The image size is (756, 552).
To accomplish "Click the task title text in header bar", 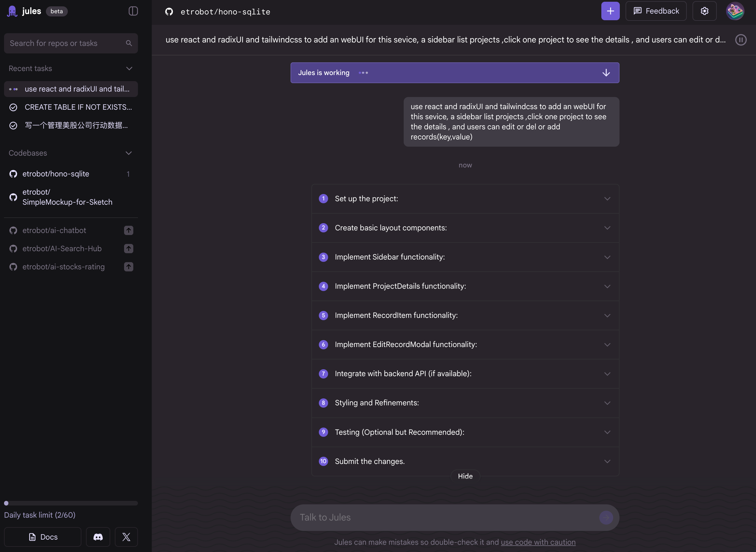I will (446, 40).
